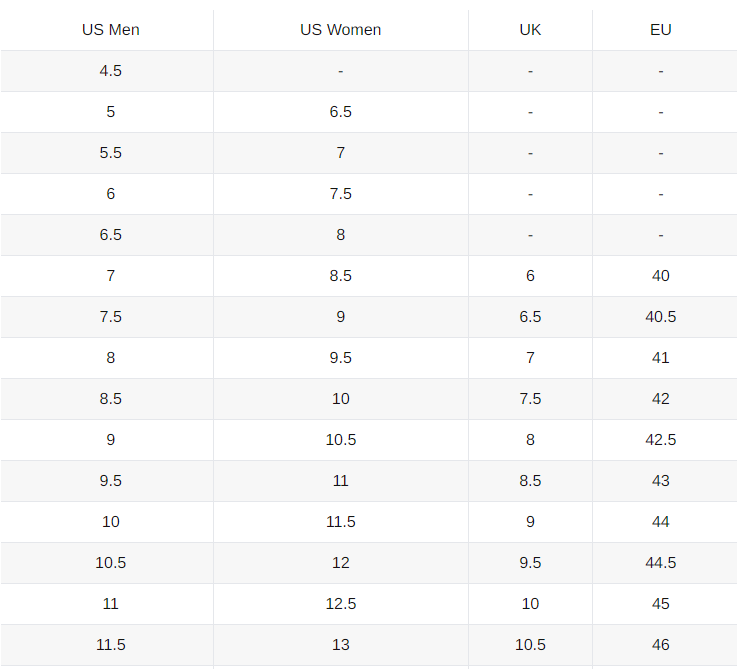Click US Women size 11.5 cell
This screenshot has width=739, height=669.
click(x=340, y=522)
